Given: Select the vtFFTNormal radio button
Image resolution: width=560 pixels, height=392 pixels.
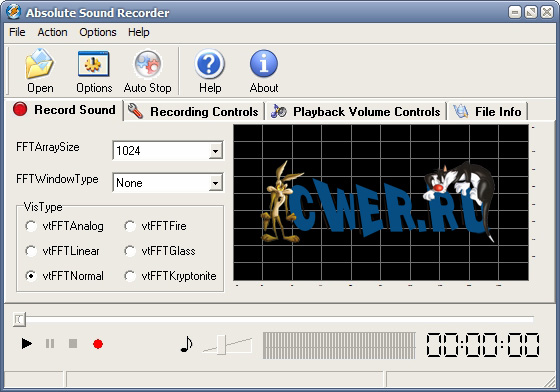Looking at the screenshot, I should pyautogui.click(x=31, y=276).
